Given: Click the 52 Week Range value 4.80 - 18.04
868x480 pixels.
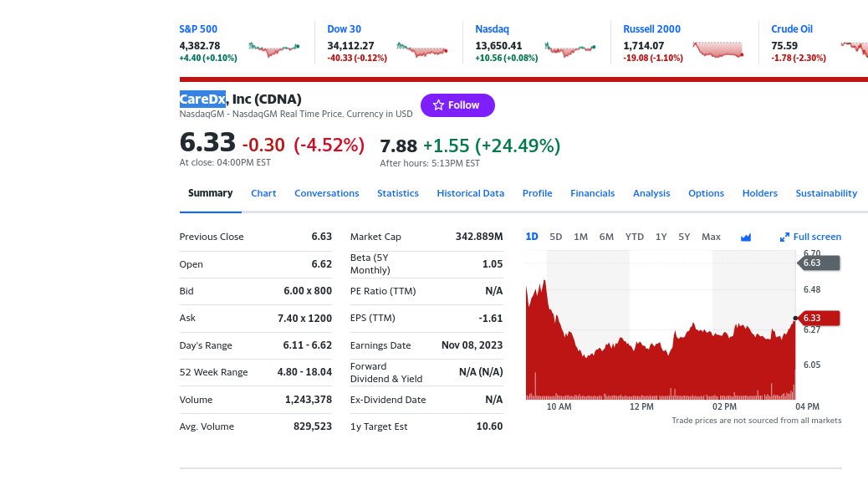Looking at the screenshot, I should [x=305, y=372].
